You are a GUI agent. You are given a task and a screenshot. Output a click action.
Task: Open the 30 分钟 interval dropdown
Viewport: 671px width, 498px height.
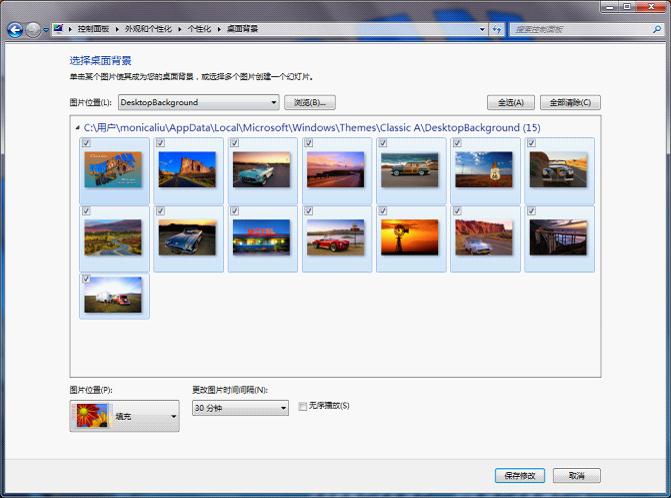[239, 408]
